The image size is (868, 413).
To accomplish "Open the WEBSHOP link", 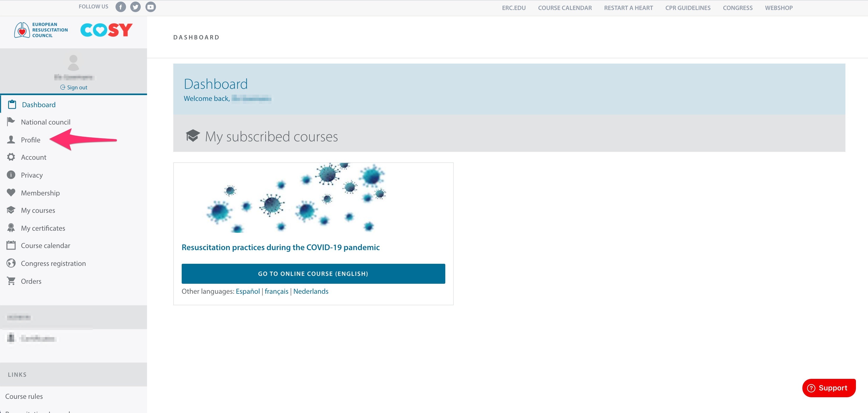I will pos(779,8).
